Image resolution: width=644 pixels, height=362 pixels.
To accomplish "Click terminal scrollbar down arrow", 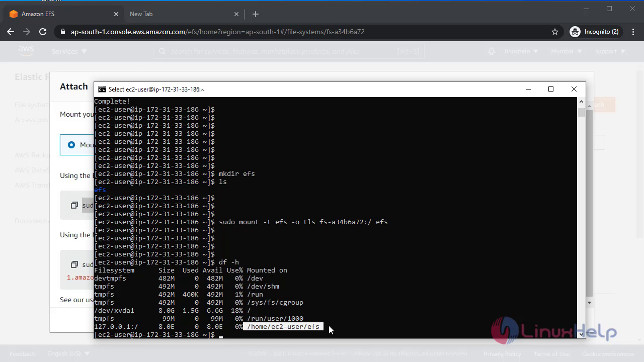I will pos(581,333).
